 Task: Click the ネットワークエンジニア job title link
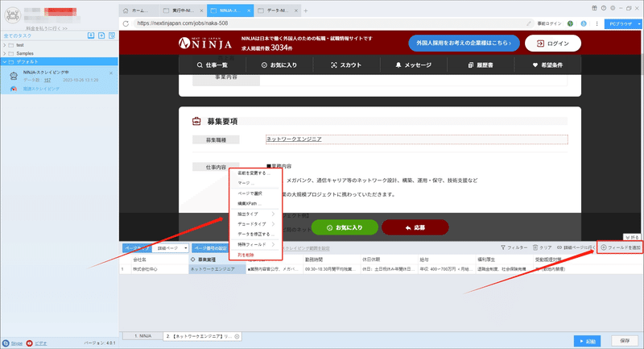[294, 139]
